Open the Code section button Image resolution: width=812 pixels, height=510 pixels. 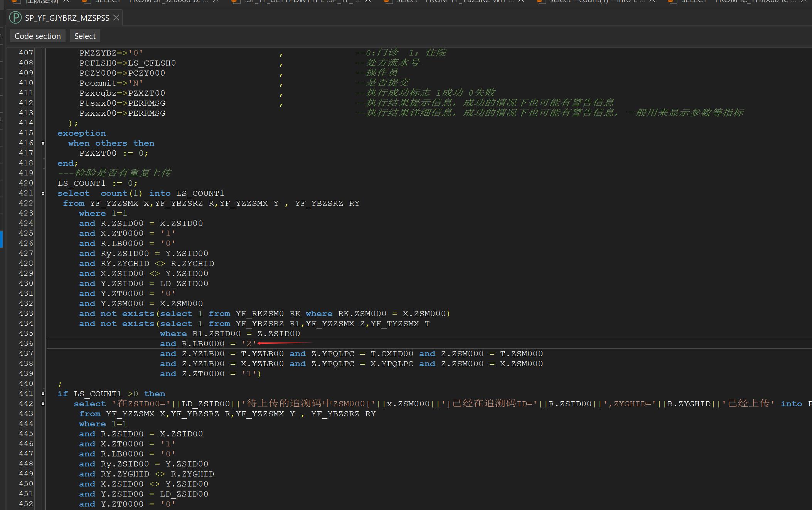37,36
